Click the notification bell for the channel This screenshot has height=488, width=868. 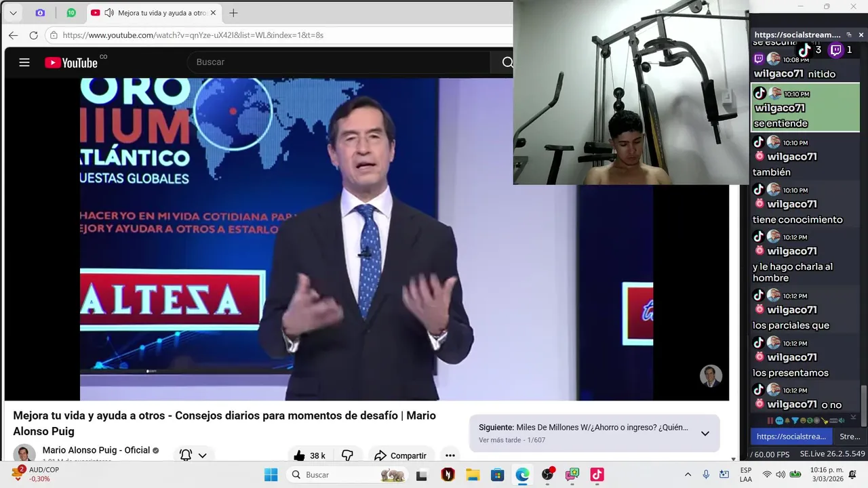coord(186,455)
